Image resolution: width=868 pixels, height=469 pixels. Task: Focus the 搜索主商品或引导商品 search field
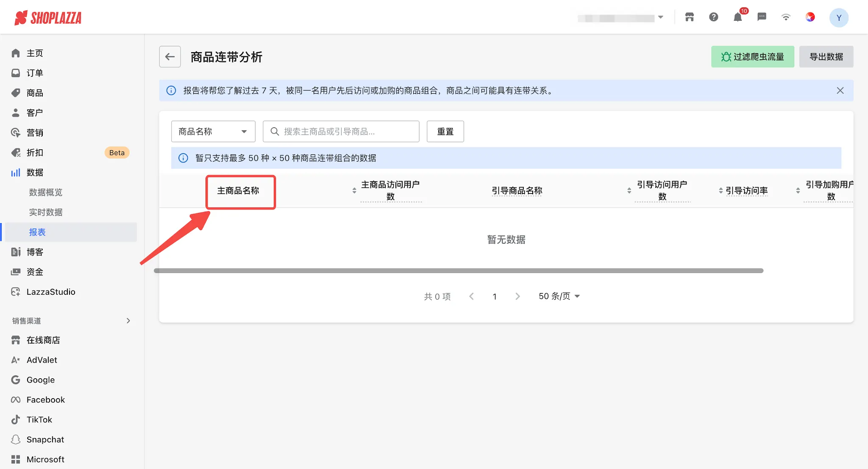click(341, 131)
